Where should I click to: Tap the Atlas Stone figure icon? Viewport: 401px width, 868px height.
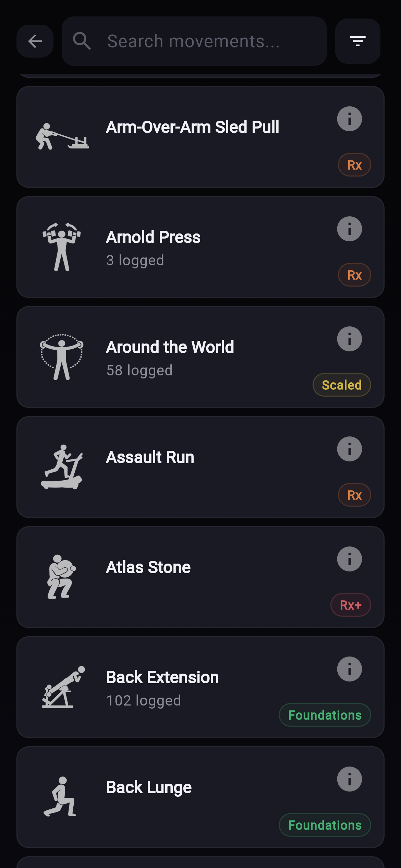[x=61, y=577]
